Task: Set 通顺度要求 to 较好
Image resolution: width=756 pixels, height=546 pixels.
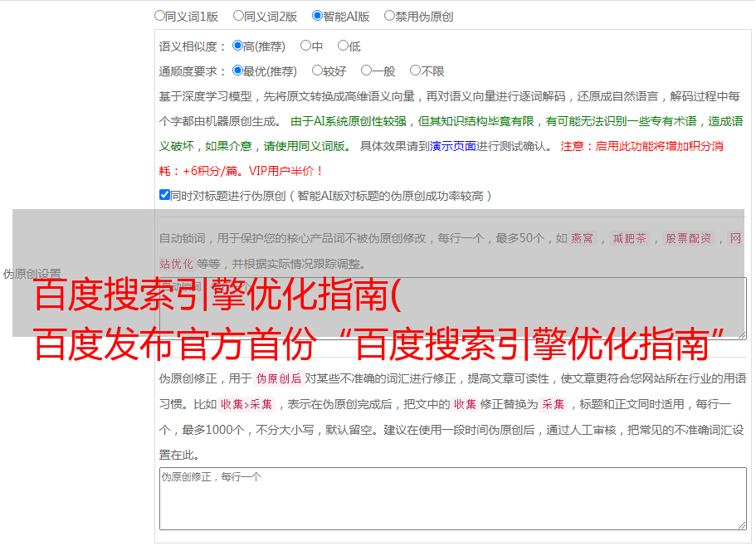Action: click(317, 71)
